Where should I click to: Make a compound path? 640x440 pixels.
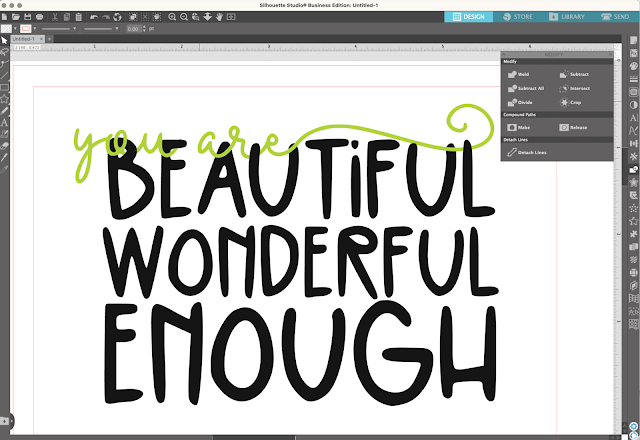(x=519, y=127)
